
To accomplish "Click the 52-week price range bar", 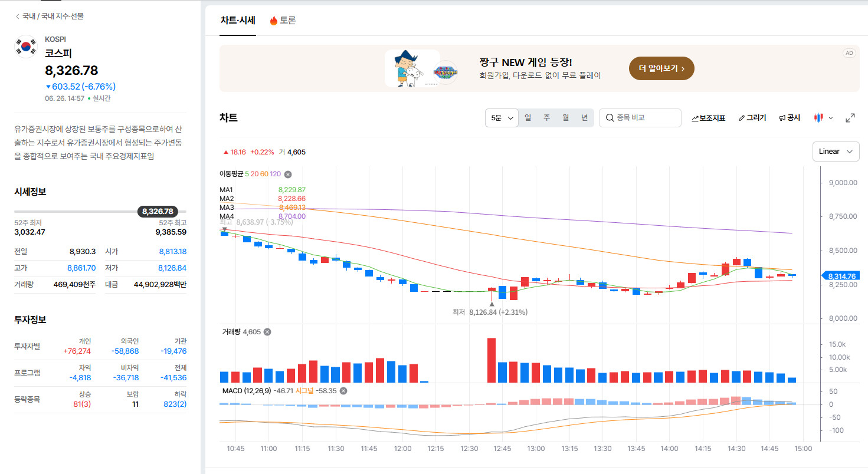I will click(x=100, y=211).
